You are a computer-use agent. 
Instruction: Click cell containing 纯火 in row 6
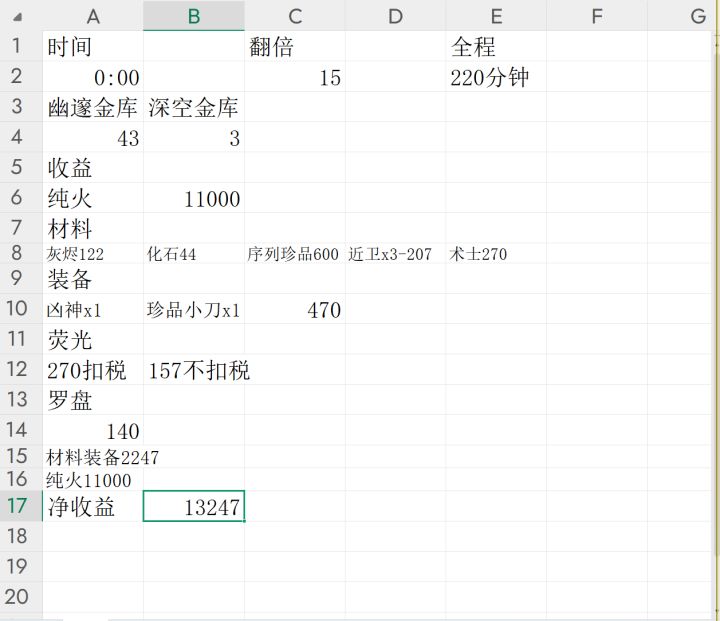[x=93, y=198]
